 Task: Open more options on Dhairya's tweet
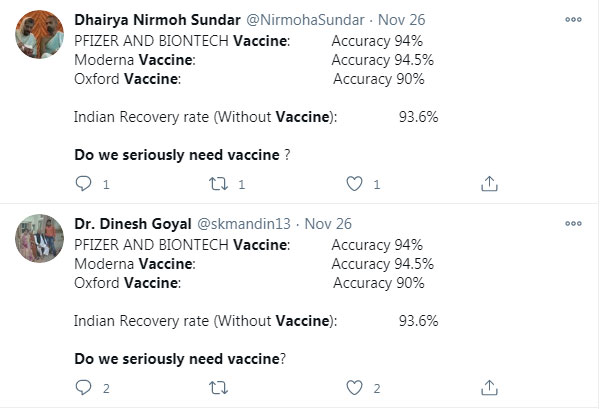pos(573,19)
